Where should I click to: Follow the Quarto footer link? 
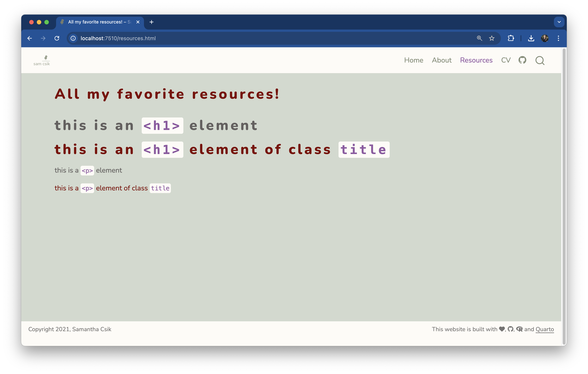[544, 329]
